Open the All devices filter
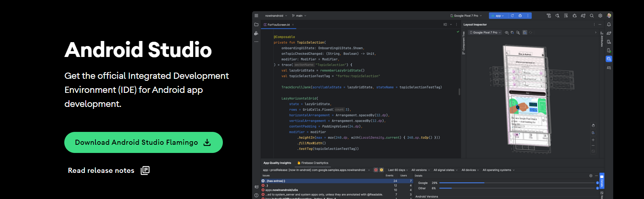The image size is (644, 199). (470, 170)
